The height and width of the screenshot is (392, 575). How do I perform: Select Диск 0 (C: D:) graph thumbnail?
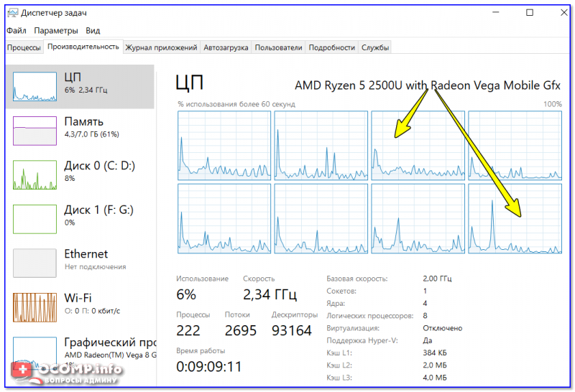click(x=34, y=174)
